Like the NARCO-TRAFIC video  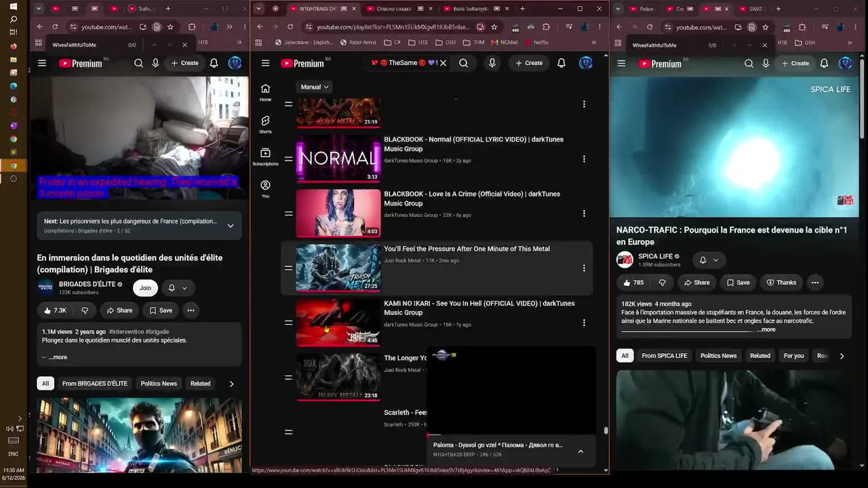(633, 283)
